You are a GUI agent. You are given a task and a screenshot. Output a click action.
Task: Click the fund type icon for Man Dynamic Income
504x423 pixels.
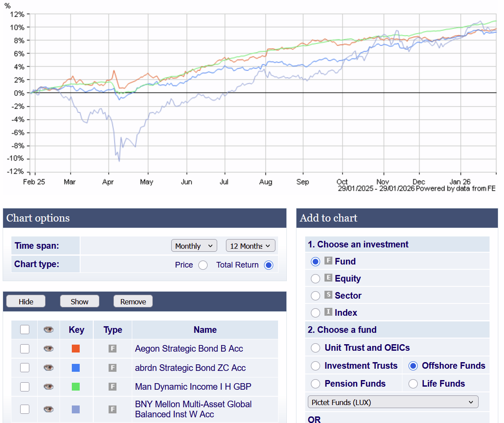tap(113, 387)
